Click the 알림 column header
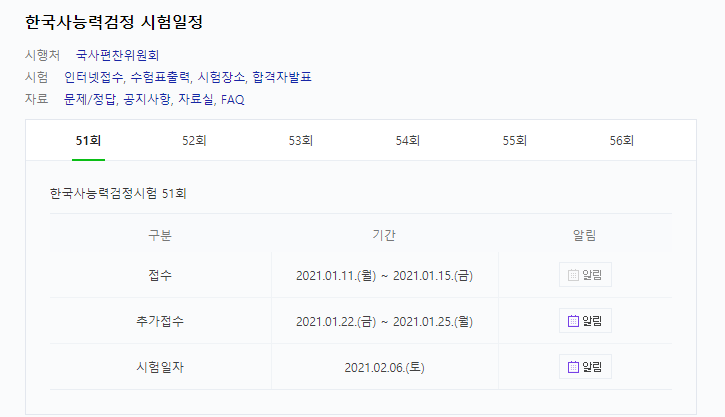Viewport: 725px width, 417px height. [585, 235]
